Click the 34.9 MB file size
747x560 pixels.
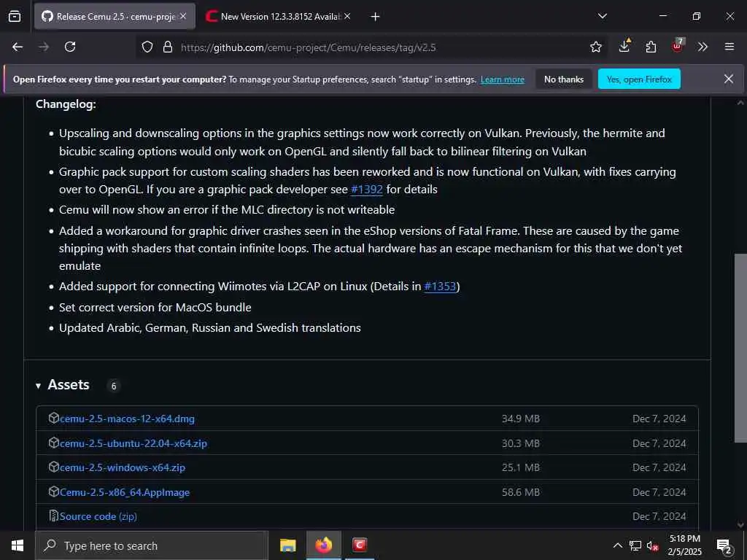[x=521, y=419]
